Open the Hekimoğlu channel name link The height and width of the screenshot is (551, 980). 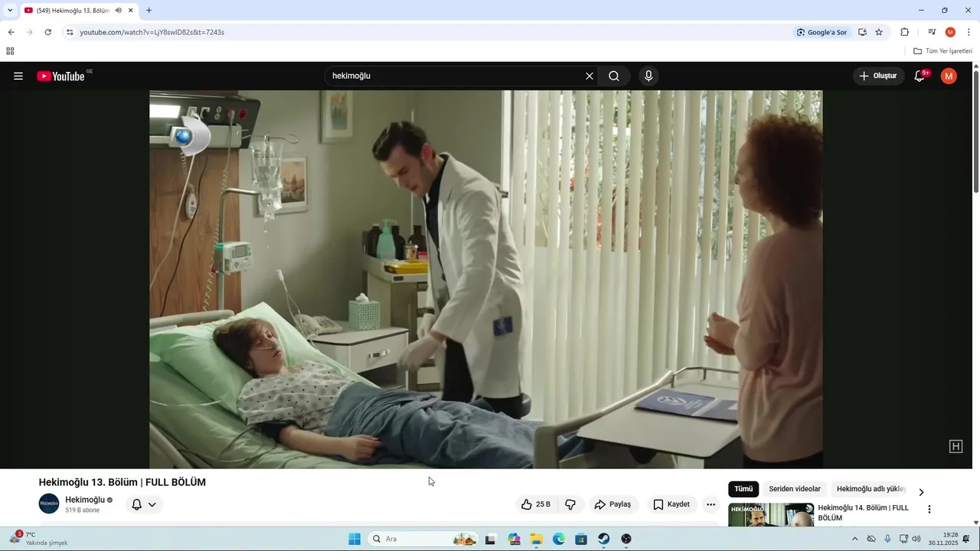click(x=85, y=500)
